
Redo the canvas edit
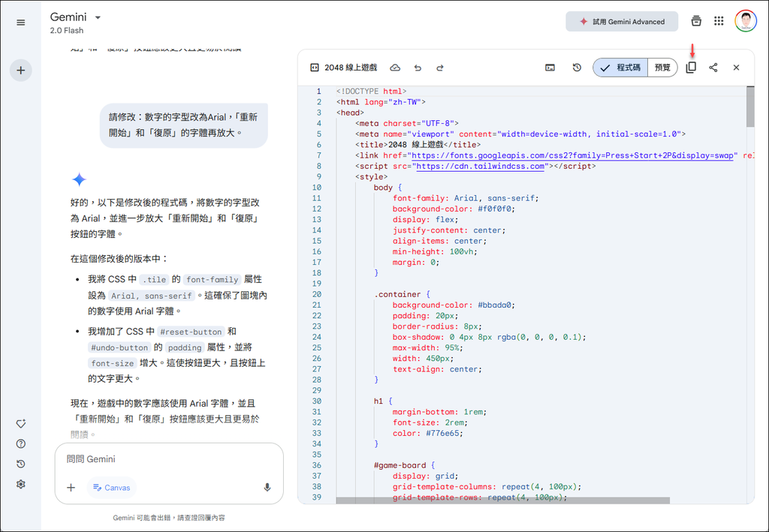[440, 68]
